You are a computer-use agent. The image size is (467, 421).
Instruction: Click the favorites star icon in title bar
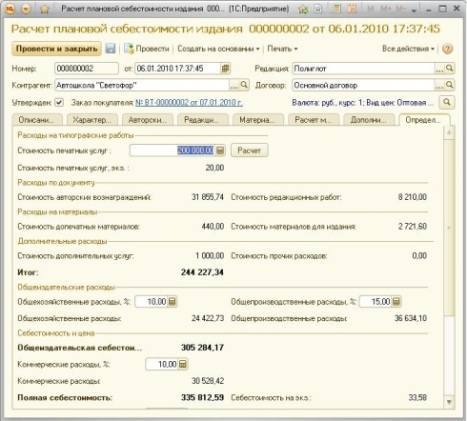pos(44,9)
